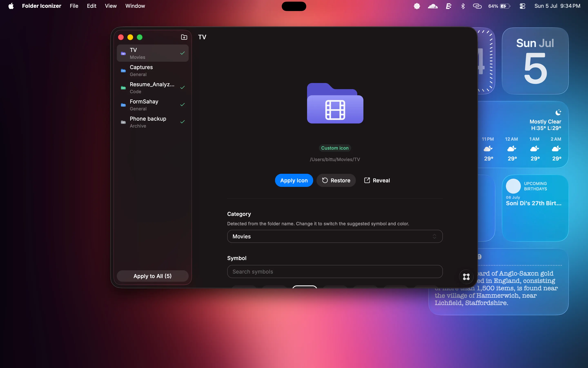Image resolution: width=588 pixels, height=368 pixels.
Task: Select the Captures folder row
Action: (153, 70)
